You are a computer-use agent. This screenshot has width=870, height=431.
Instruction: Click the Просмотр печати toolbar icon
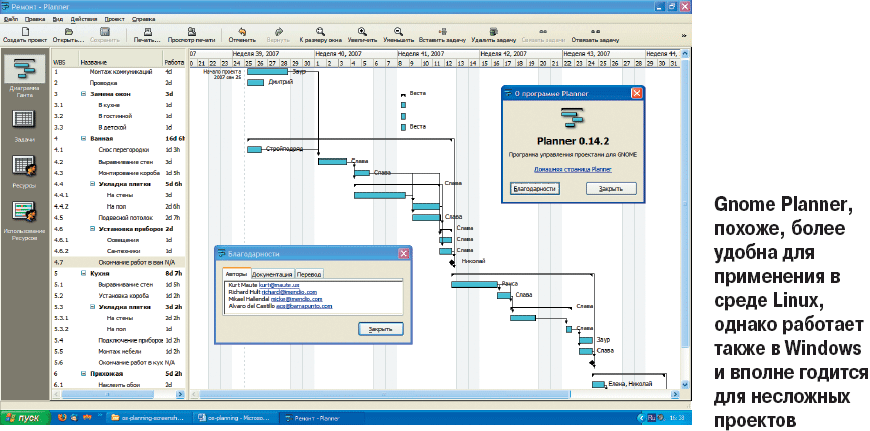(192, 33)
